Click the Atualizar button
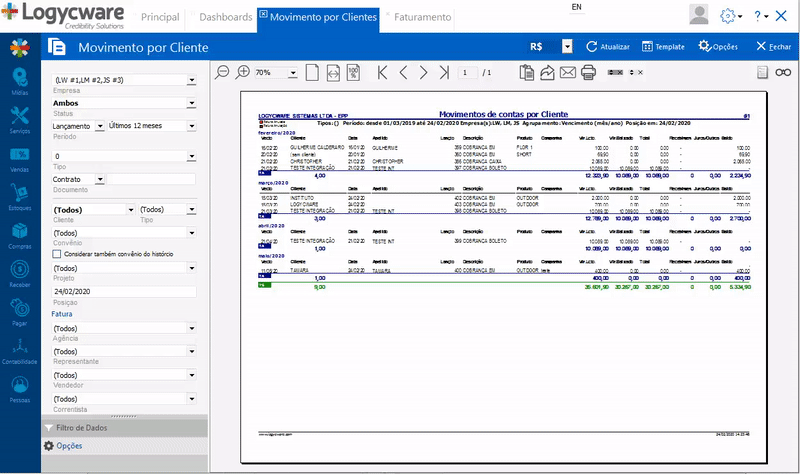800x474 pixels. [x=608, y=47]
